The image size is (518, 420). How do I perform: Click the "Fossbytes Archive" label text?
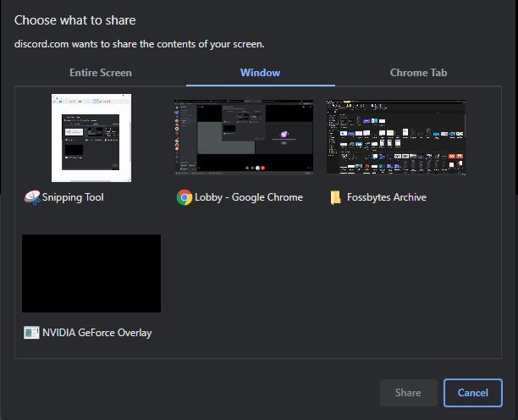click(387, 197)
